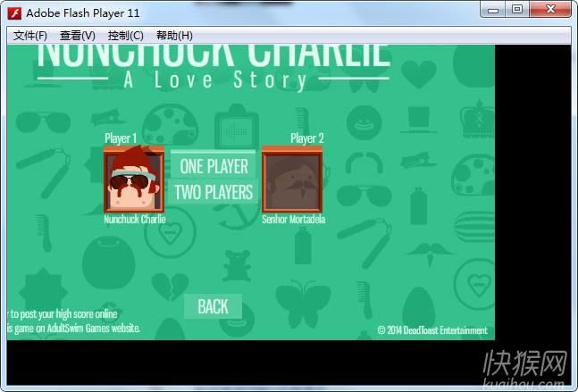
Task: Choose TWO PLAYERS mode
Action: 214,192
